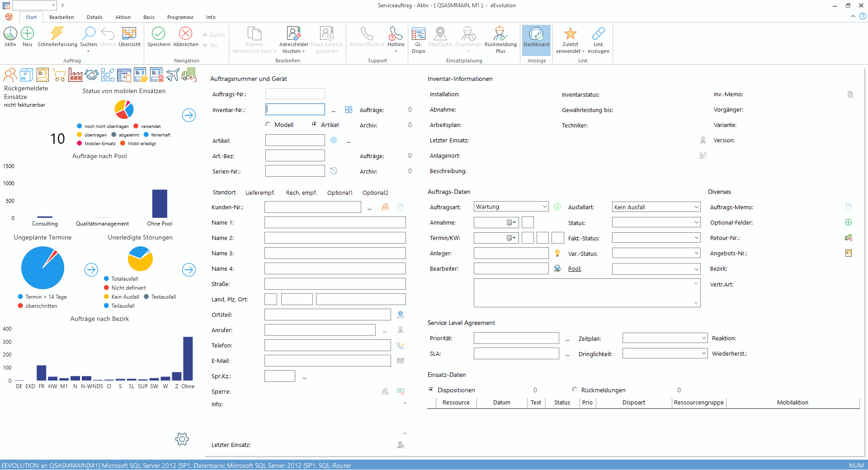Expand the Ausfallart 'Kein Ausfall' dropdown
This screenshot has width=868, height=470.
(697, 207)
